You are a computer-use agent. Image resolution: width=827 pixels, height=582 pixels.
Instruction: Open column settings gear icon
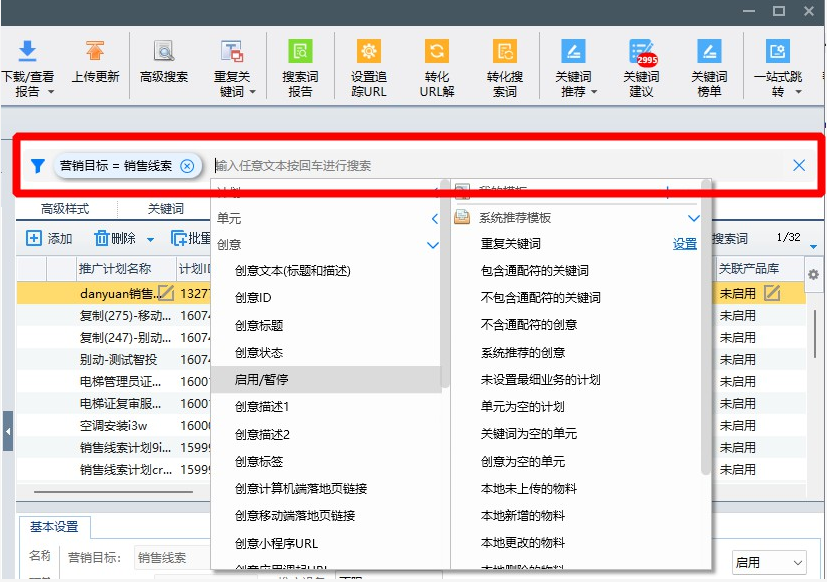813,274
